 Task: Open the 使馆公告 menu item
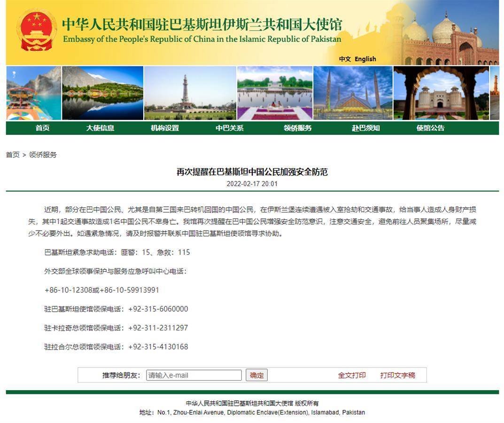pos(430,128)
